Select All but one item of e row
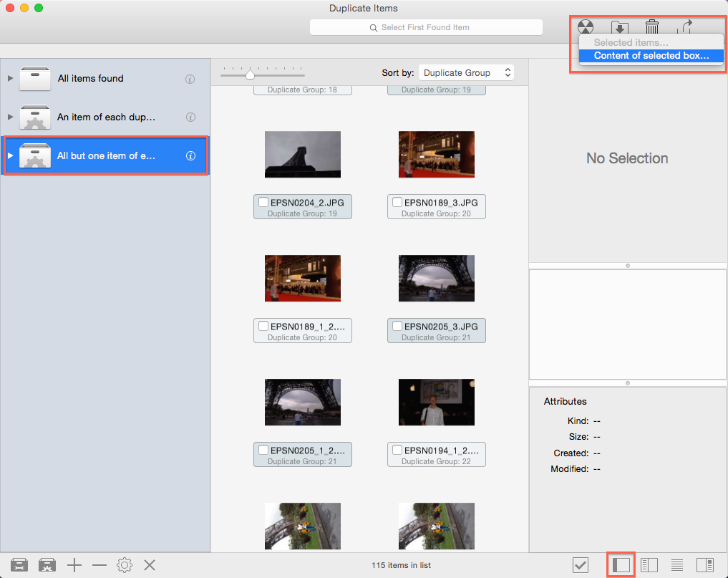The image size is (728, 578). coord(105,155)
